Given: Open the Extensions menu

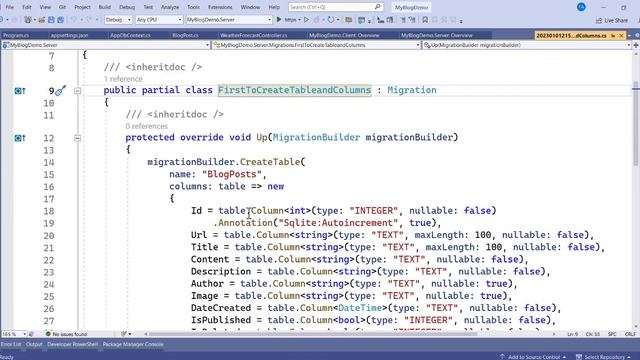Looking at the screenshot, I should click(220, 7).
